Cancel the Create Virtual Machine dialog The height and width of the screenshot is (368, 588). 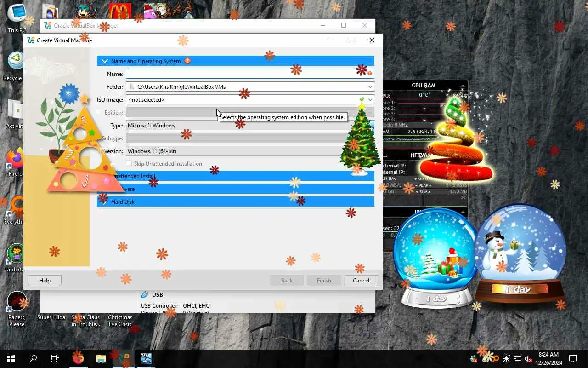[x=361, y=280]
